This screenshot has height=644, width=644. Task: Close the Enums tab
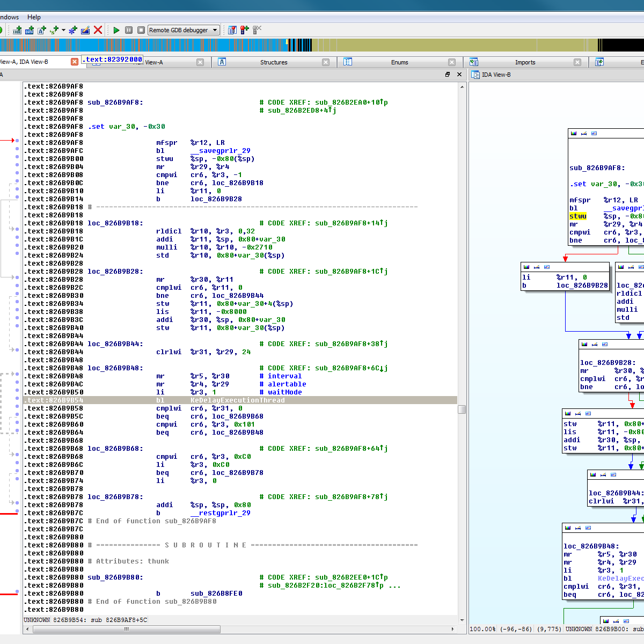click(x=452, y=62)
